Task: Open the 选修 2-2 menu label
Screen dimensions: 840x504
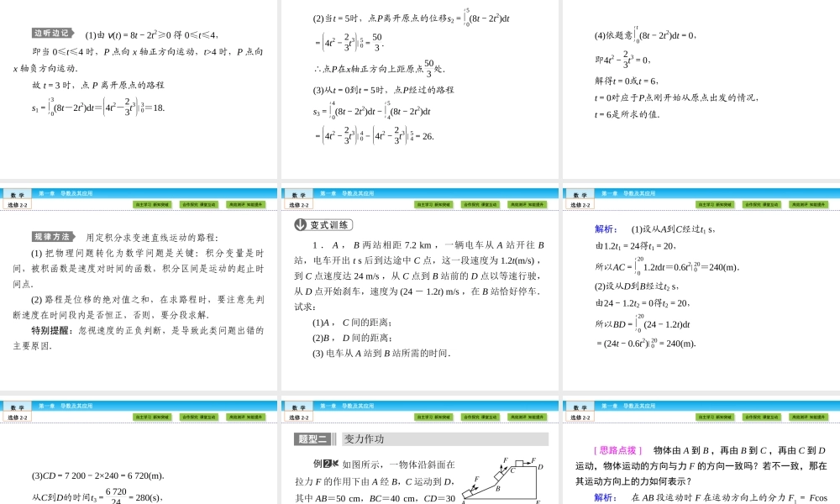Action: (x=17, y=204)
